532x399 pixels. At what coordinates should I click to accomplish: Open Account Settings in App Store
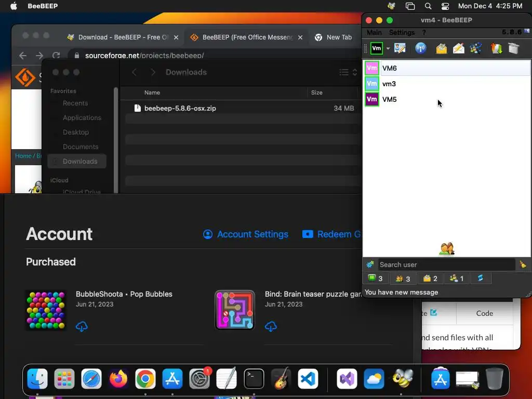click(246, 234)
